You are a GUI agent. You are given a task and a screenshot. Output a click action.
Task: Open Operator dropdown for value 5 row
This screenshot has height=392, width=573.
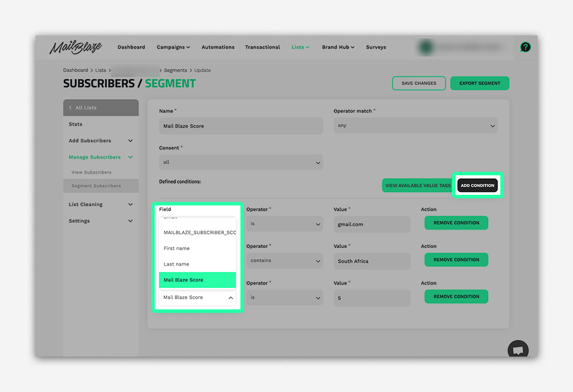284,298
